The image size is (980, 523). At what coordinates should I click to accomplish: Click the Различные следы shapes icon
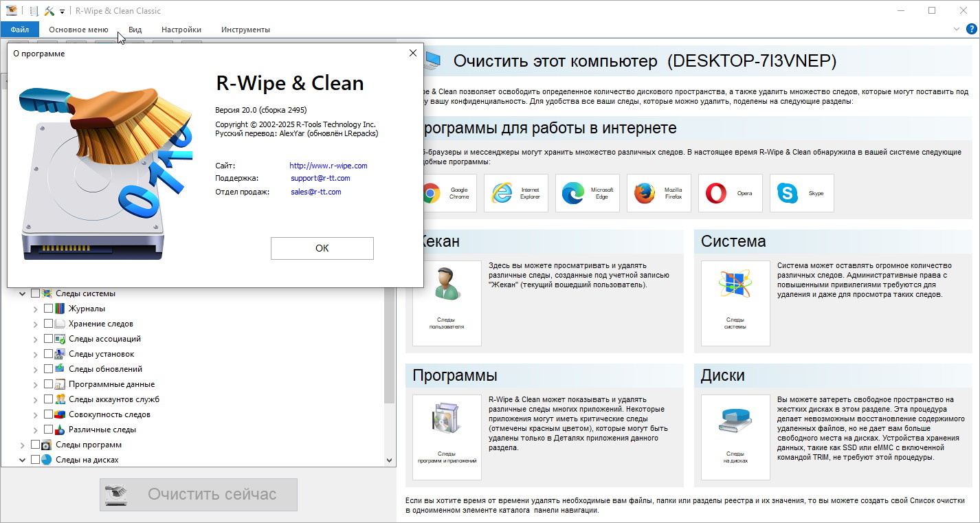coord(60,430)
